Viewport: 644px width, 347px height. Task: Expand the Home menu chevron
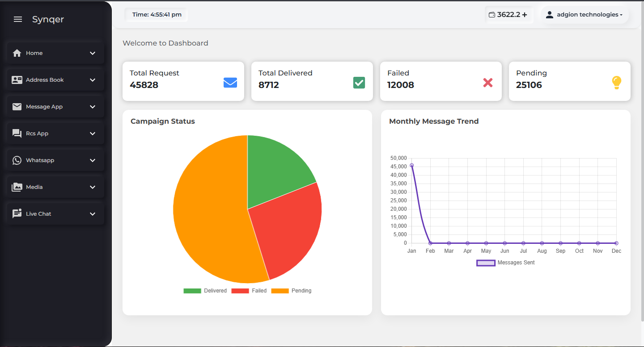(93, 53)
